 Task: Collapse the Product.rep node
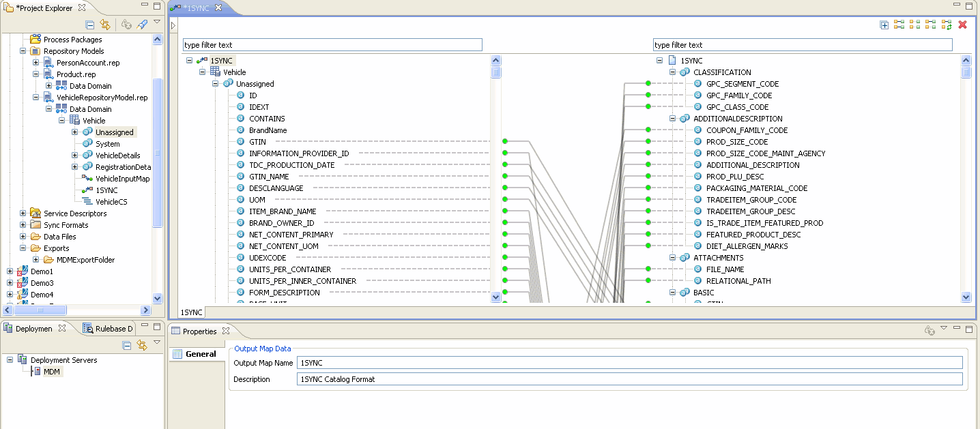coord(35,74)
